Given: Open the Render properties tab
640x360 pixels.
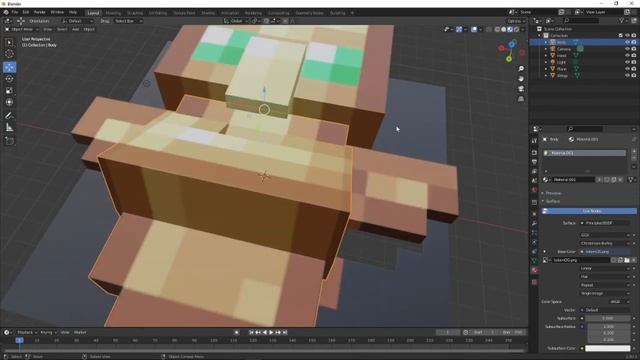Looking at the screenshot, I should [534, 153].
